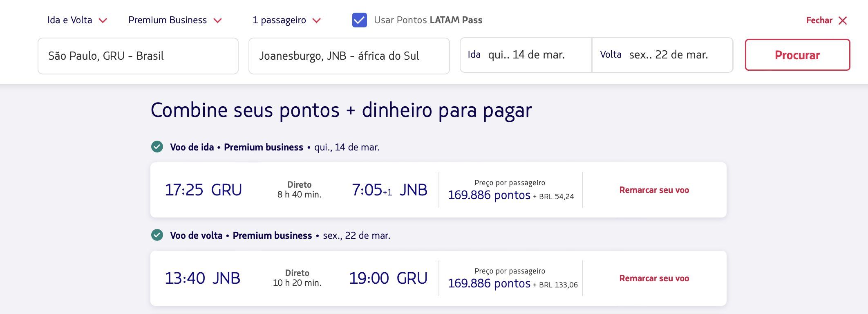Select the 13:40 JNB return flight card

point(294,278)
